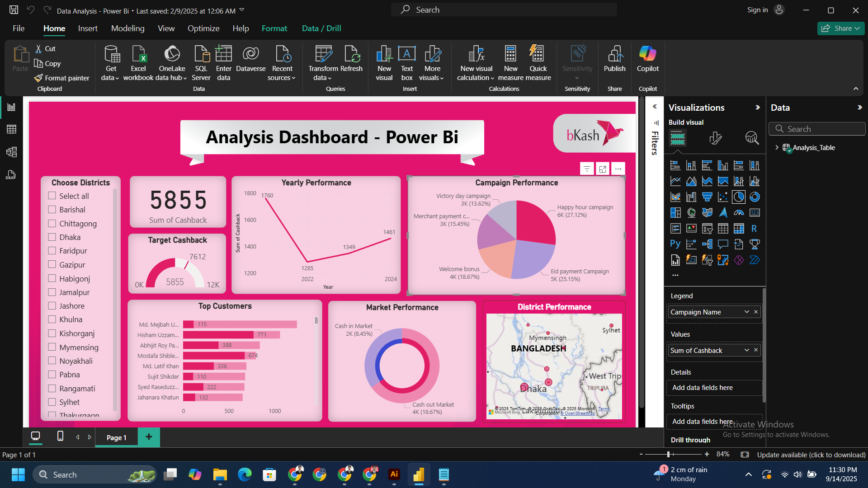The width and height of the screenshot is (868, 488).
Task: Open the Model view in left sidebar
Action: pyautogui.click(x=11, y=152)
